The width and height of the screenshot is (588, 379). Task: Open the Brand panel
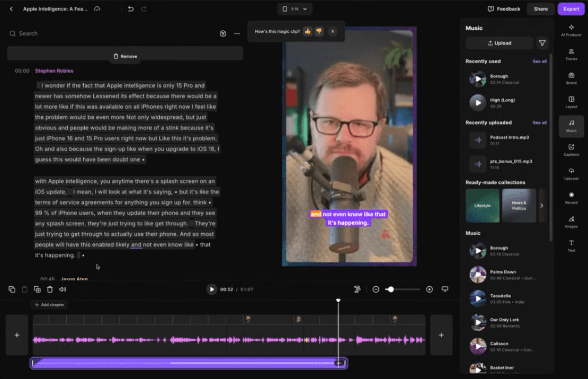pos(571,78)
